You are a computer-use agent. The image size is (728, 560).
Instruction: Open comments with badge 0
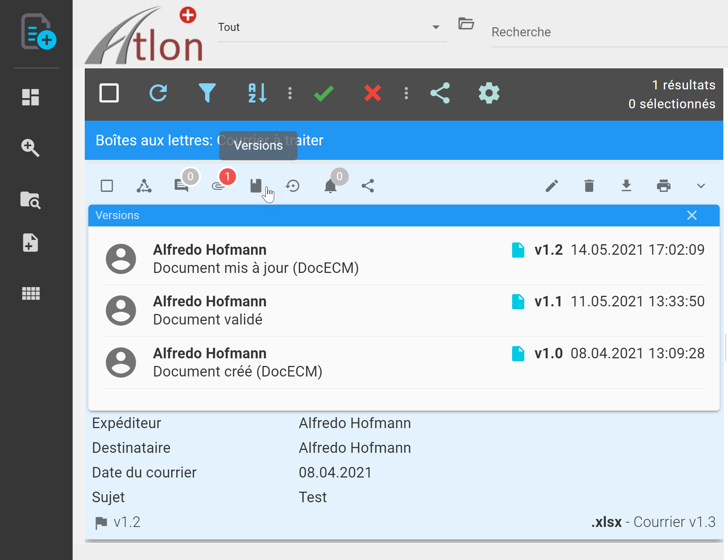[x=182, y=186]
